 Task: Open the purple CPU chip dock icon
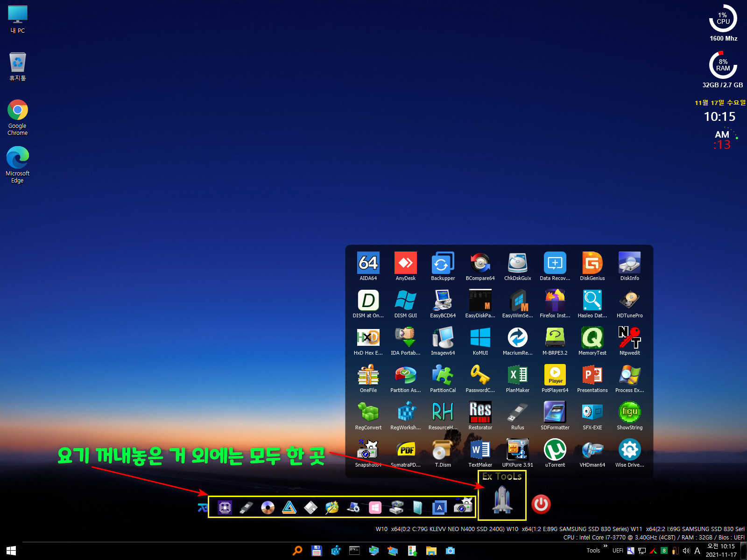(225, 507)
